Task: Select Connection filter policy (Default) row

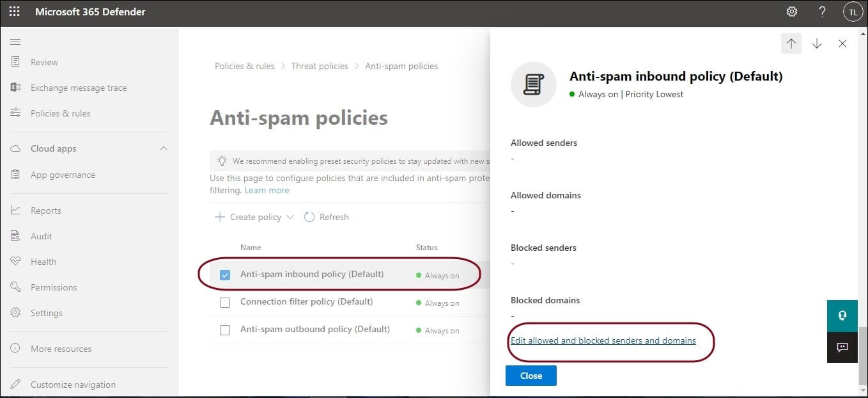Action: pyautogui.click(x=350, y=303)
